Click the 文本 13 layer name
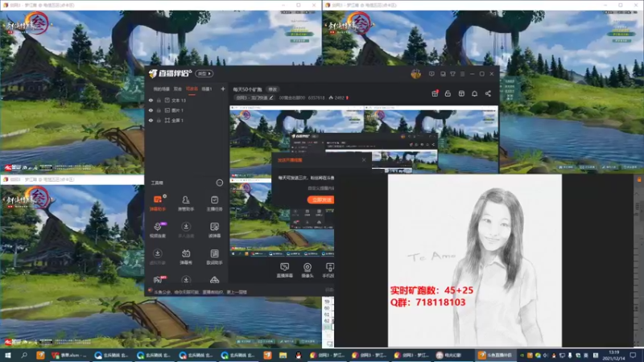This screenshot has width=644, height=362. point(179,100)
